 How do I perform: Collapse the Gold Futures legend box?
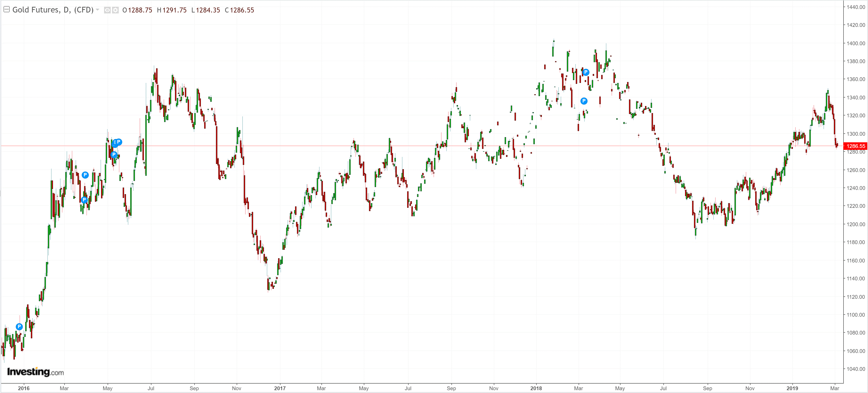click(6, 9)
